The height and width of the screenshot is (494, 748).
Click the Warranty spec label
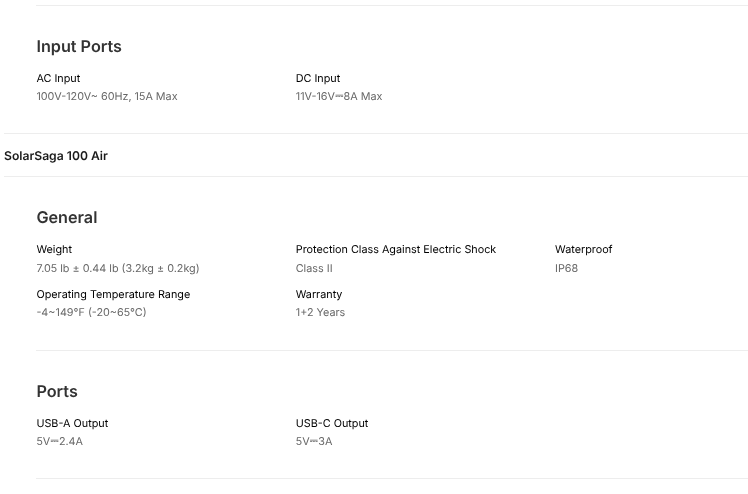tap(319, 294)
